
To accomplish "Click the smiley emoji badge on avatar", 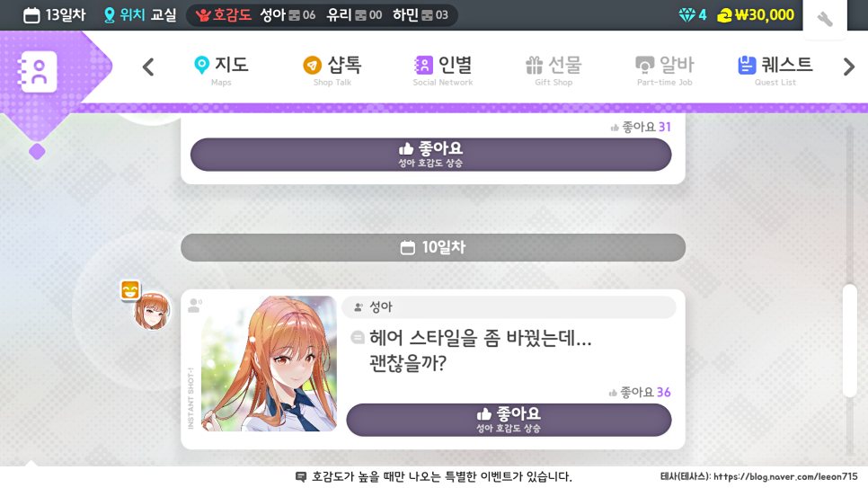I will tap(130, 289).
